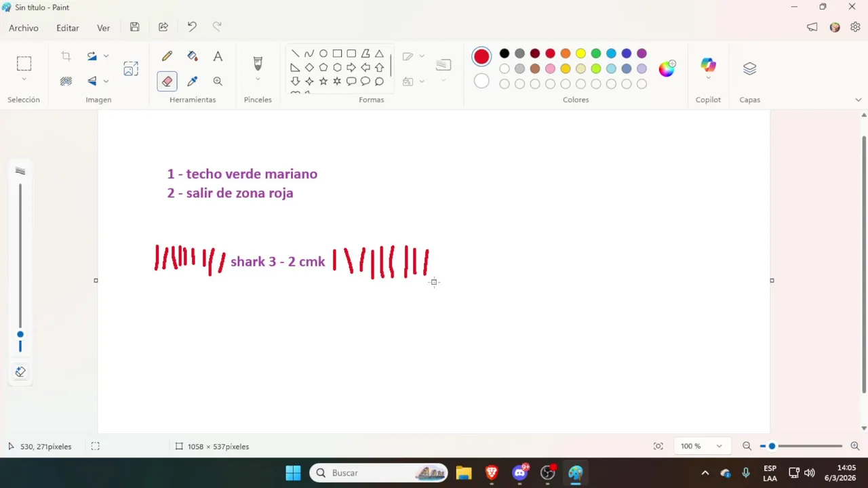
Task: Expand the shape outline dropdown
Action: (x=422, y=56)
